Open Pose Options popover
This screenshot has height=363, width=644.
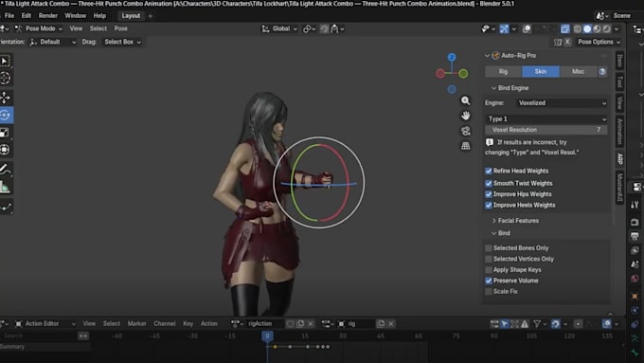pos(599,42)
